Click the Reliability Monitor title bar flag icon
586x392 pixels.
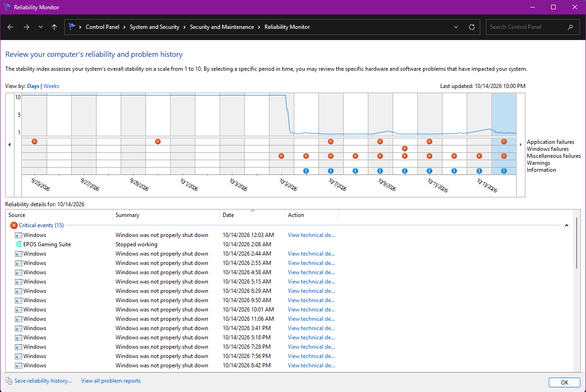pyautogui.click(x=7, y=7)
